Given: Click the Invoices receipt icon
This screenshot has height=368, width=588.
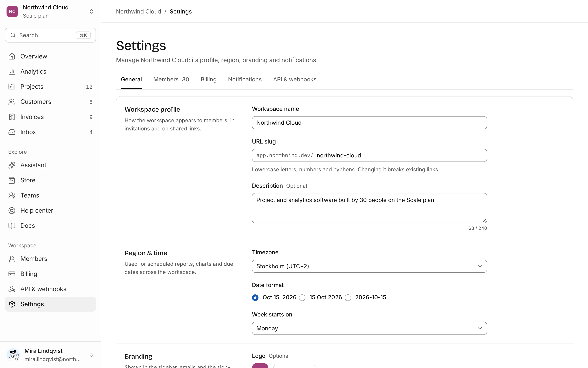Looking at the screenshot, I should tap(12, 117).
